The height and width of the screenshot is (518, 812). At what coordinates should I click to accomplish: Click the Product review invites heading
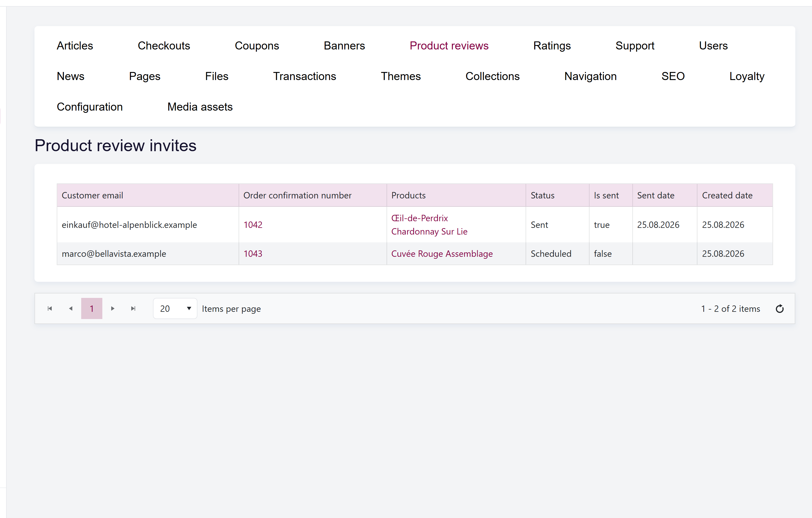click(116, 146)
